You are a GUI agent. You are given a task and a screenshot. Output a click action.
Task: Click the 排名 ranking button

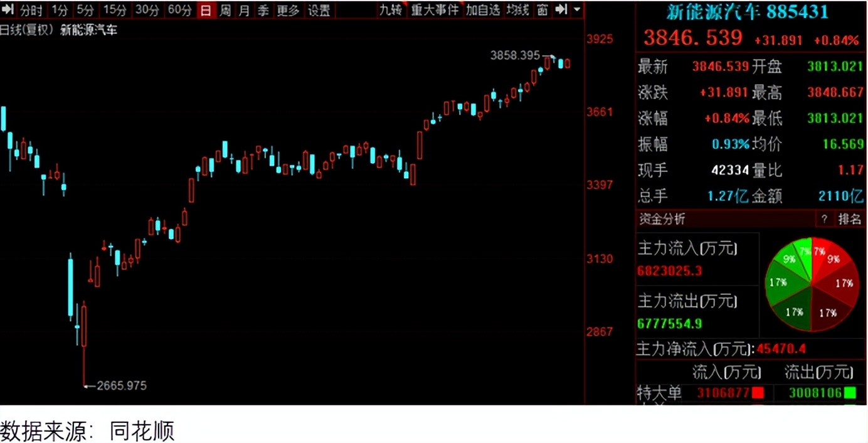850,219
